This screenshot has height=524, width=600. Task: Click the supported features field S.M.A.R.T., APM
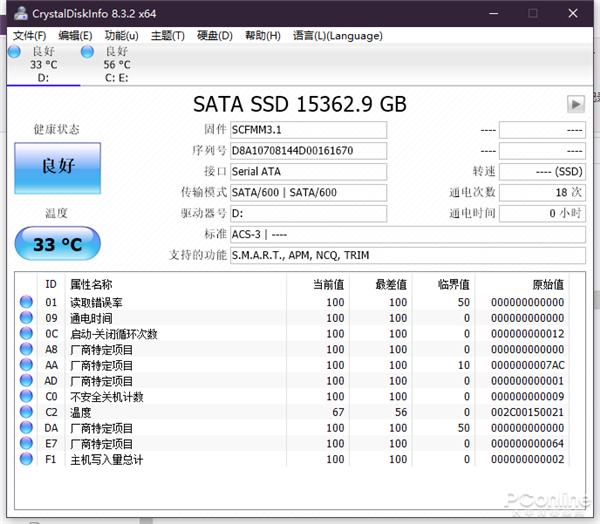tap(408, 255)
